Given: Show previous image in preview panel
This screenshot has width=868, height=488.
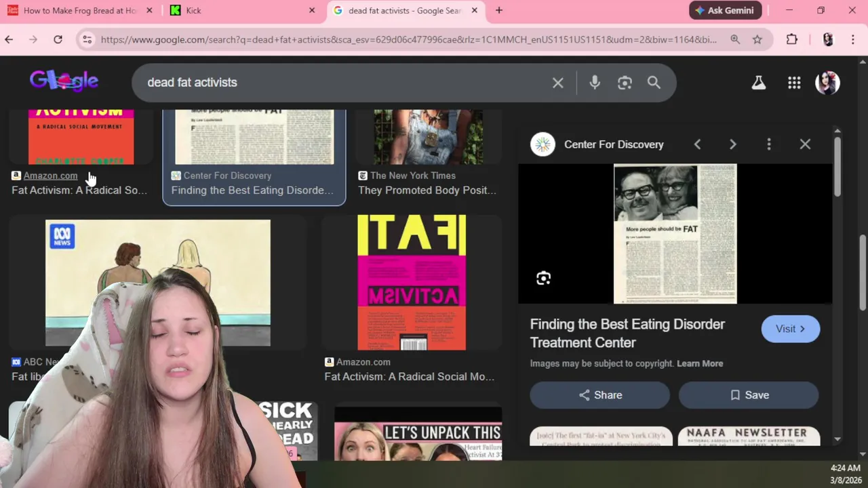Looking at the screenshot, I should [697, 144].
